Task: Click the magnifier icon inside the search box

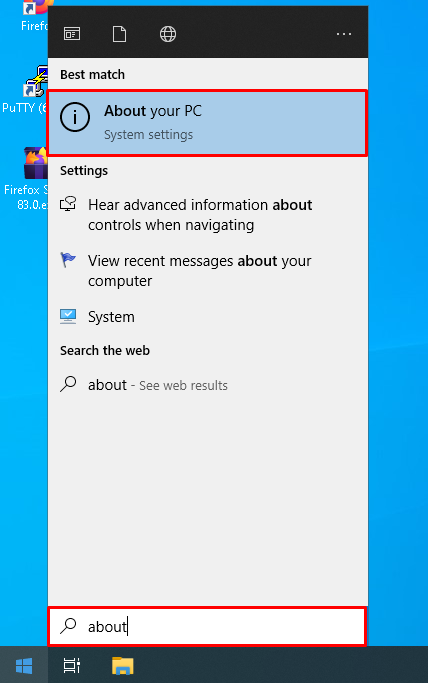Action: click(x=68, y=626)
